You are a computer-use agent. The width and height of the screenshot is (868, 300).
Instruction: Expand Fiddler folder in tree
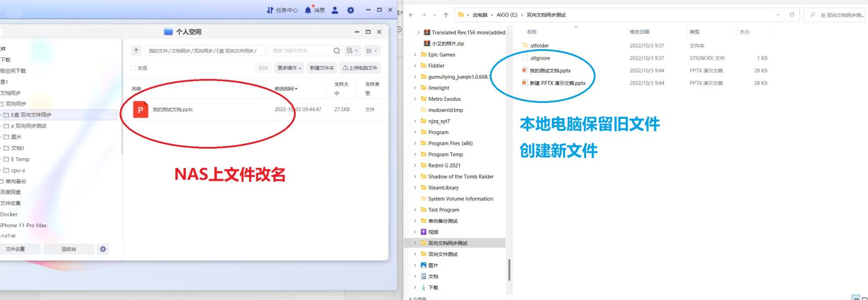click(x=415, y=66)
